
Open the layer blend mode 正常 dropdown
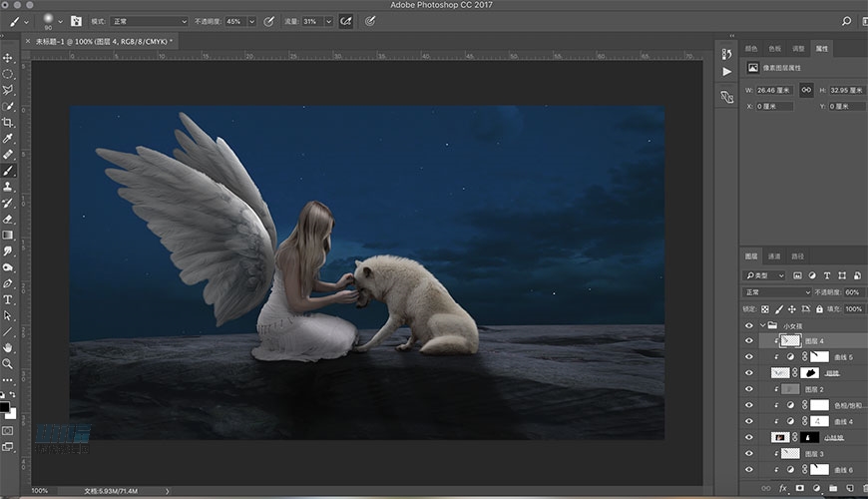(776, 291)
